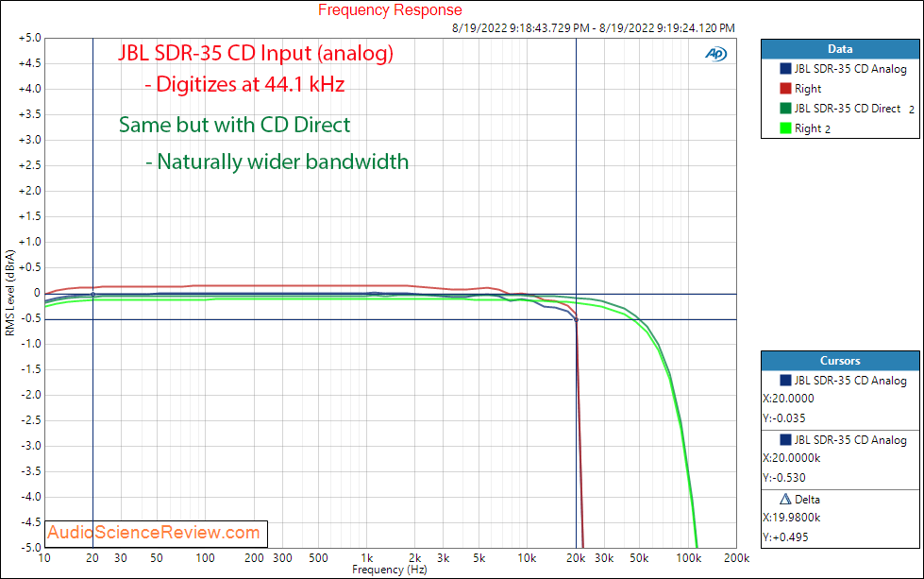Click the red annotation 'JBL SDR-35 CD Input (analog)'
Viewport: 924px width, 579px height.
tap(256, 53)
